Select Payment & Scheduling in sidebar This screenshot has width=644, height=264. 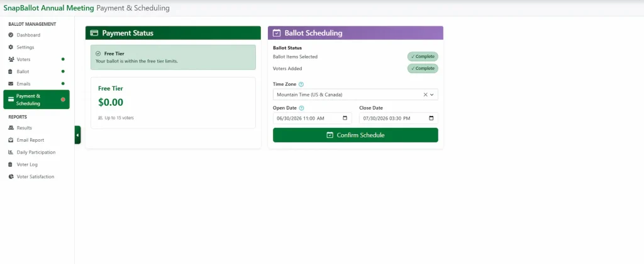click(x=36, y=100)
